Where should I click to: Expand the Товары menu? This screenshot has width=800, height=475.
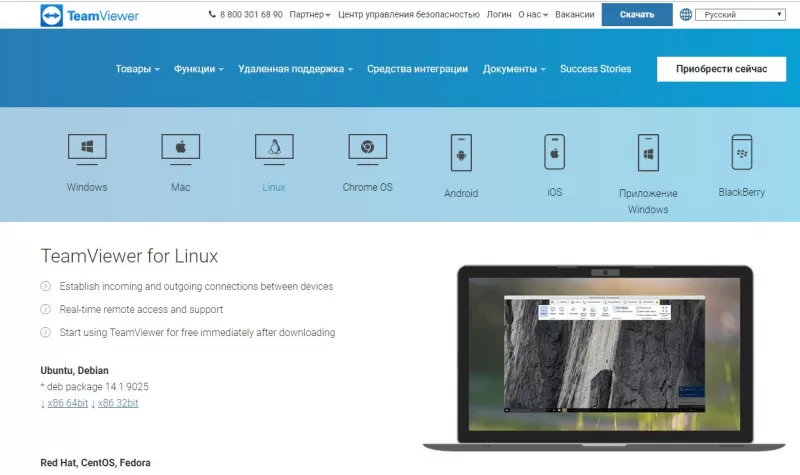pyautogui.click(x=137, y=69)
